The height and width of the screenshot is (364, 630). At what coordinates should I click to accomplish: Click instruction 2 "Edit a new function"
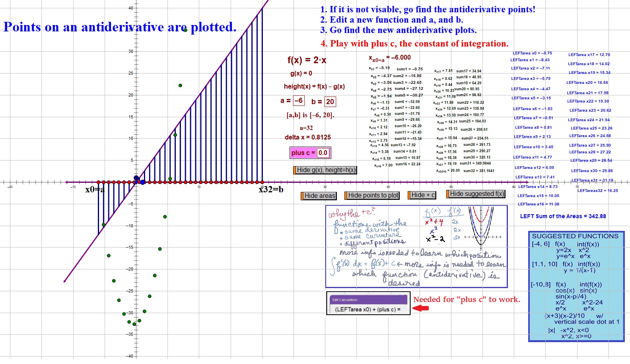point(392,20)
